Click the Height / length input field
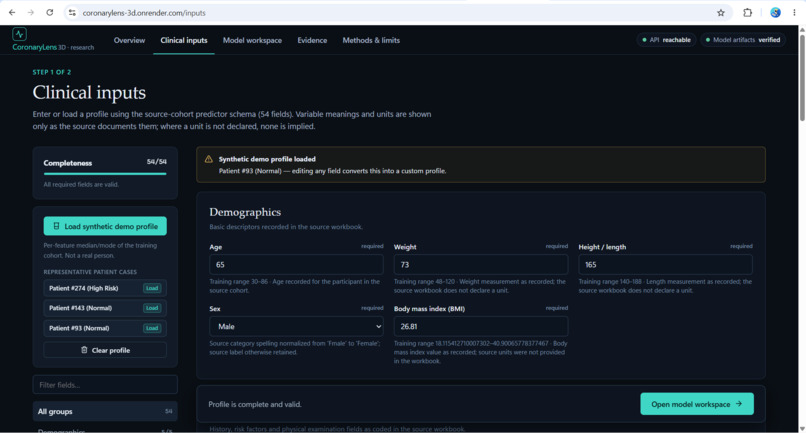This screenshot has width=806, height=433. [665, 264]
